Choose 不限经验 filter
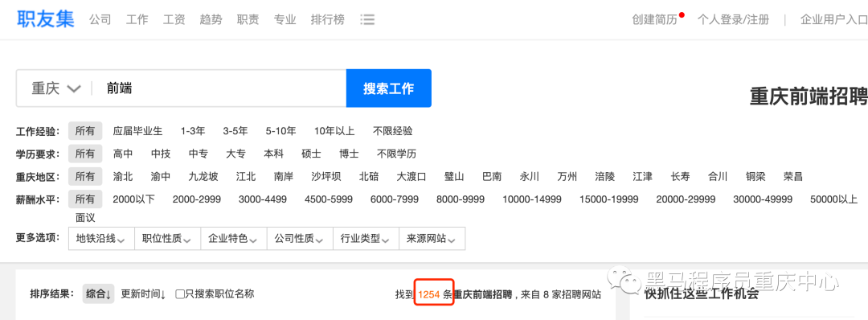Image resolution: width=868 pixels, height=320 pixels. pos(392,131)
